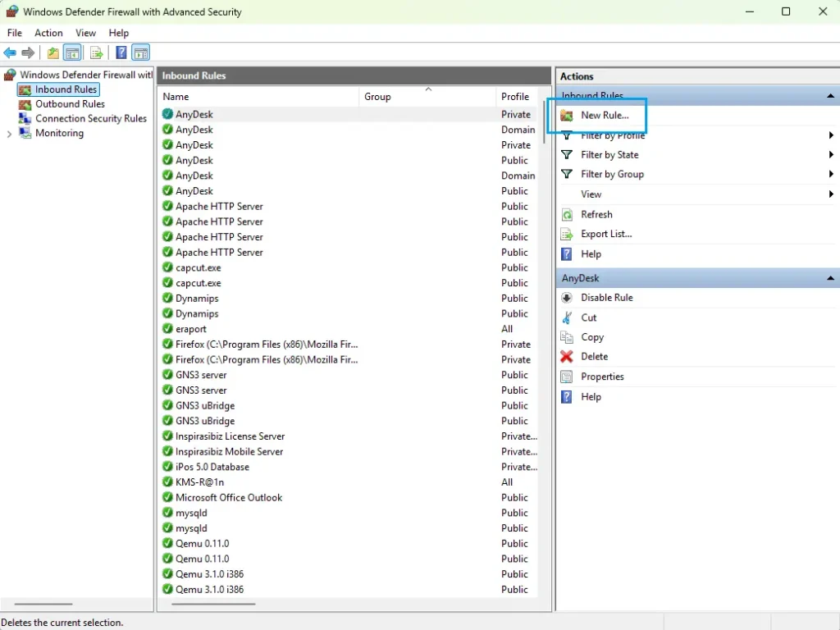840x630 pixels.
Task: Select the Inspirasibiz Mobile Server rule
Action: (x=348, y=452)
